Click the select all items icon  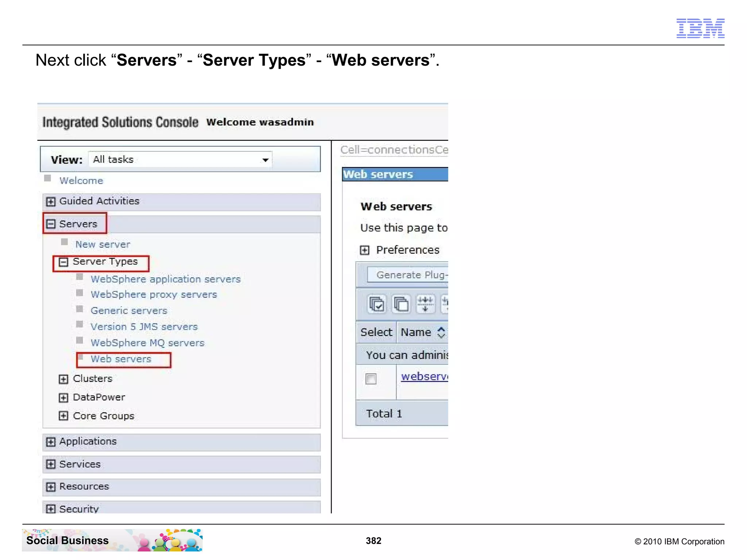pos(377,304)
